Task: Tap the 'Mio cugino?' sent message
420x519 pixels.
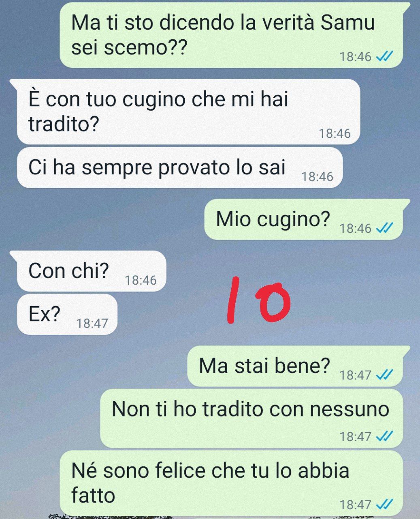Action: [x=304, y=219]
